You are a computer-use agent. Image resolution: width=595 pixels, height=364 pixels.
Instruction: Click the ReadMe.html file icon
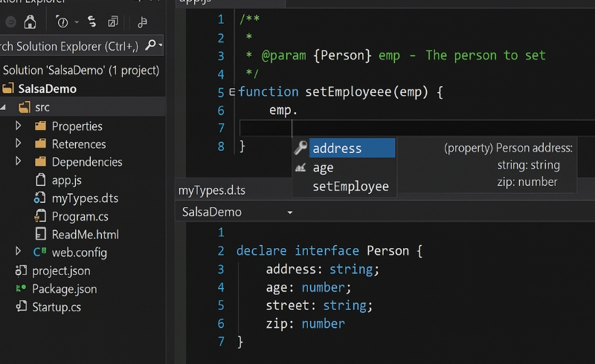tap(40, 234)
